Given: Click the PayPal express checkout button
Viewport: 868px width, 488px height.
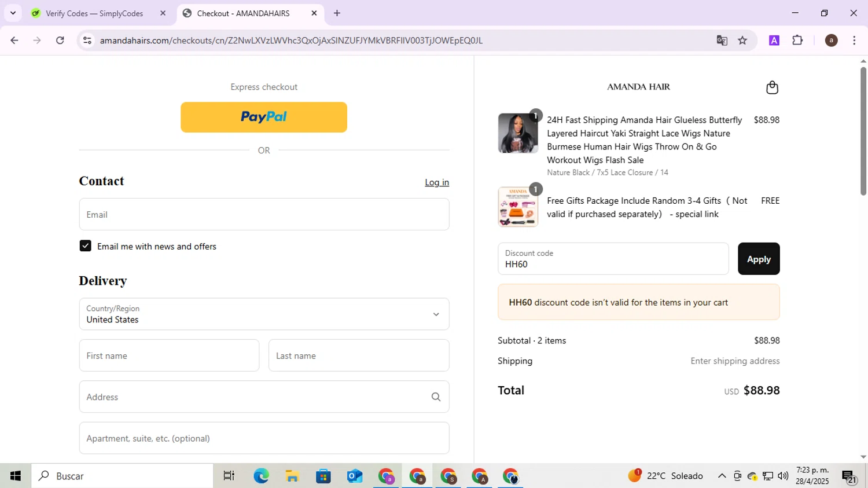Looking at the screenshot, I should [x=264, y=117].
